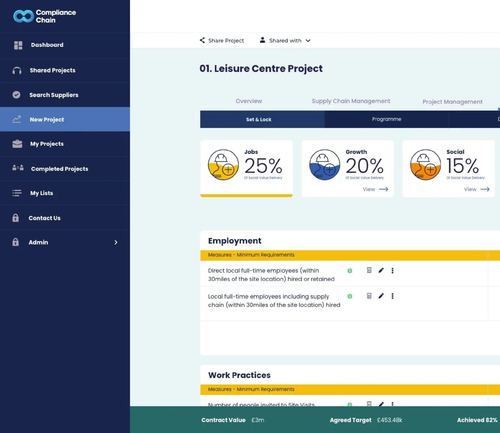
Task: Delete the supply chain employees measure
Action: [369, 296]
